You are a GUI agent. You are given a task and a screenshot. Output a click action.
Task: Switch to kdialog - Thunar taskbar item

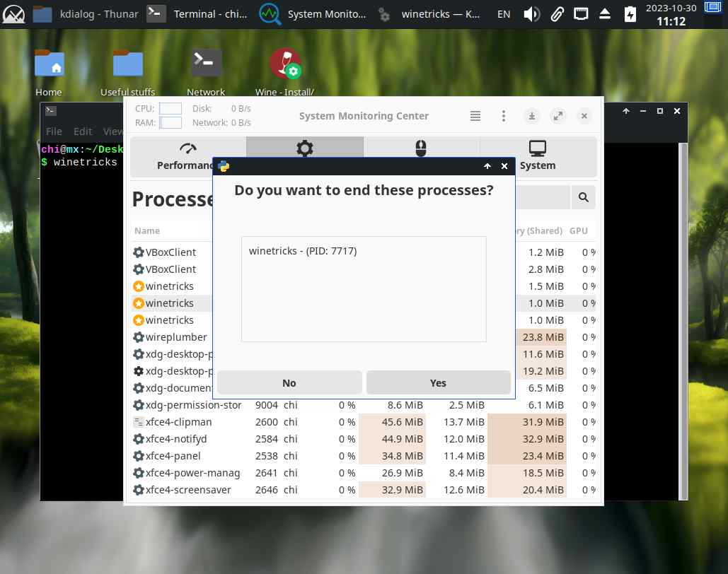coord(86,14)
